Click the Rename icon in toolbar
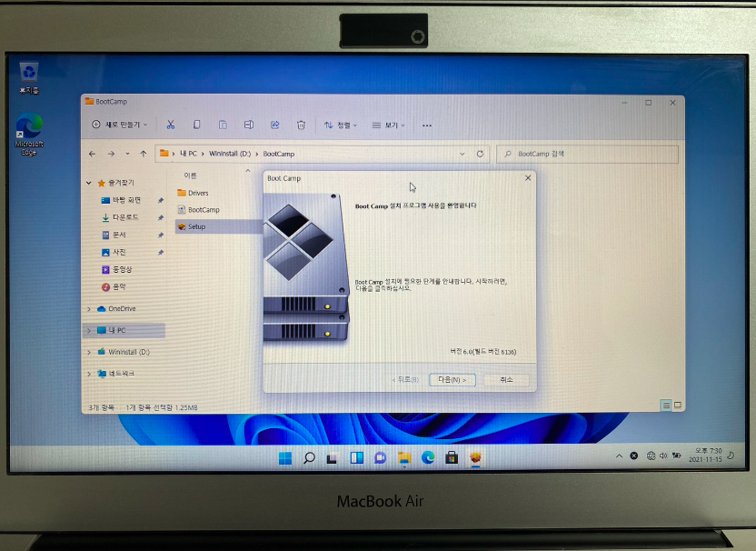The height and width of the screenshot is (551, 756). [x=249, y=125]
